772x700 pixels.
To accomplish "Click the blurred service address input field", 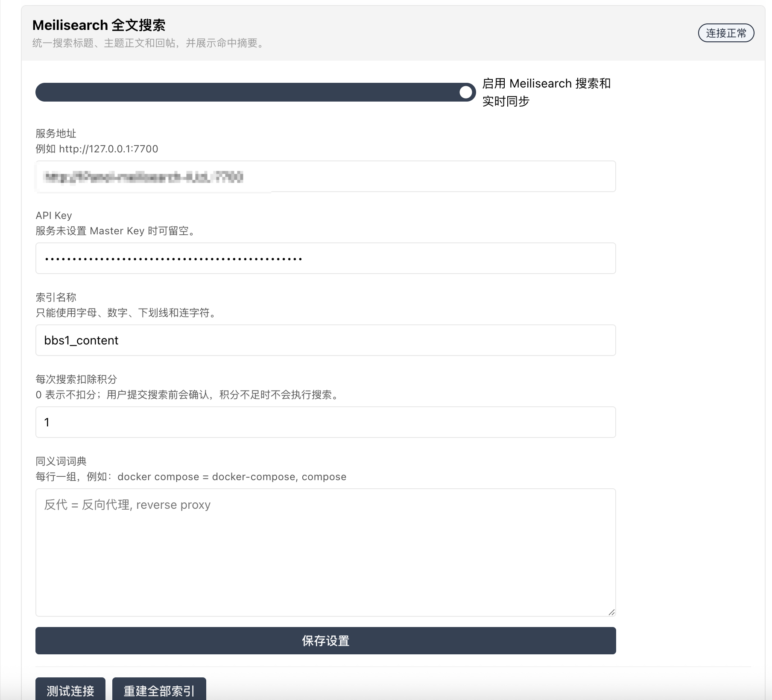I will 325,176.
